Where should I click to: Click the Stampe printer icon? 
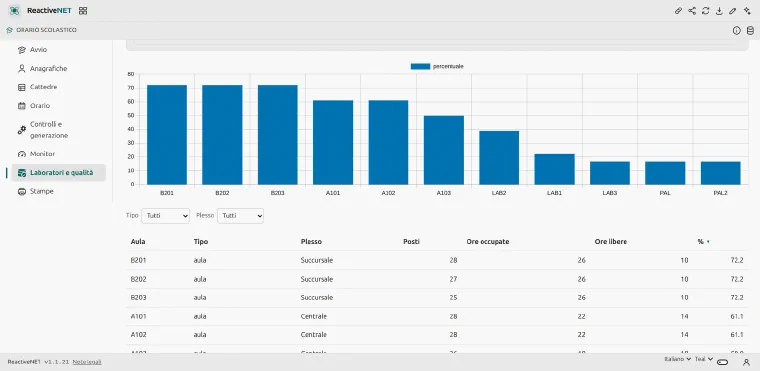click(x=21, y=192)
